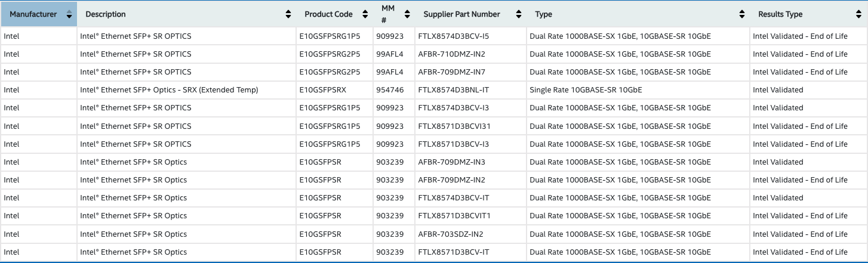Viewport: 868px width, 263px height.
Task: Select supplier part FTLX8571D3BCVI31
Action: (454, 126)
